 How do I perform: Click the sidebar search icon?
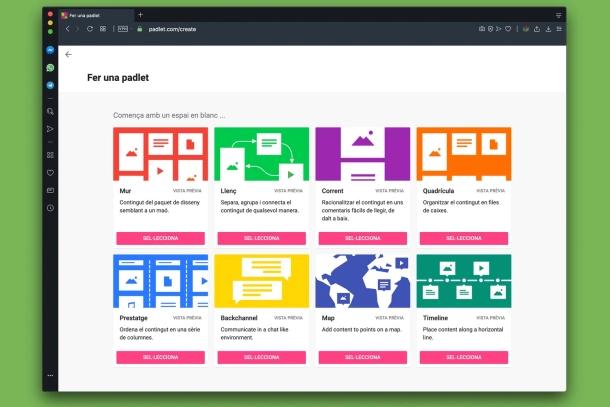click(50, 112)
